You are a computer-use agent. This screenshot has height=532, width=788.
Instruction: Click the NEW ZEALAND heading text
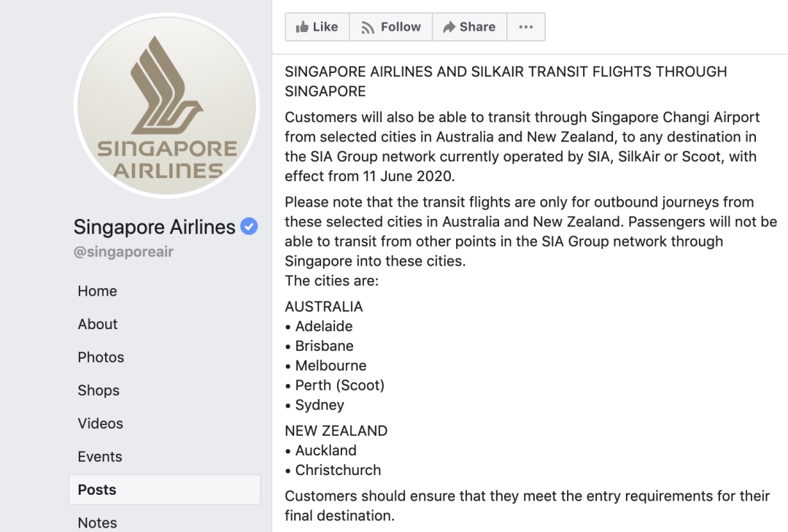pos(336,431)
